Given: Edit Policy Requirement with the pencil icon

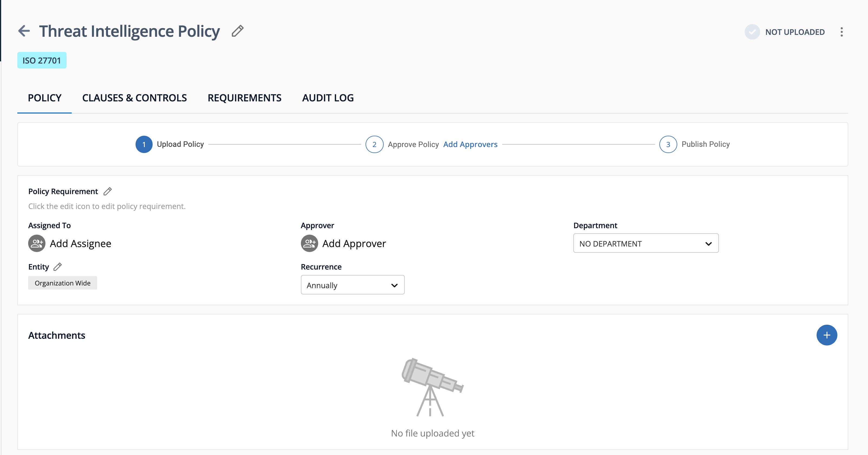Looking at the screenshot, I should tap(107, 191).
